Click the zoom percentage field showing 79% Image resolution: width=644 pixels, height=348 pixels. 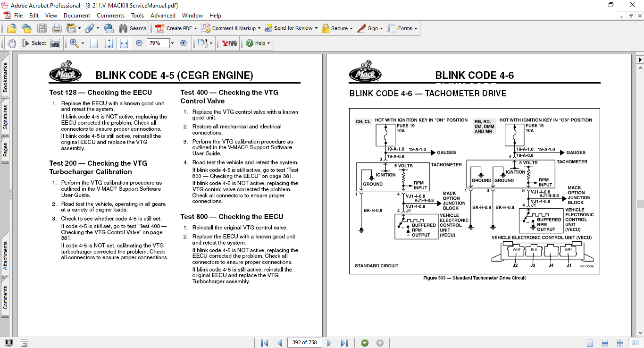(158, 43)
